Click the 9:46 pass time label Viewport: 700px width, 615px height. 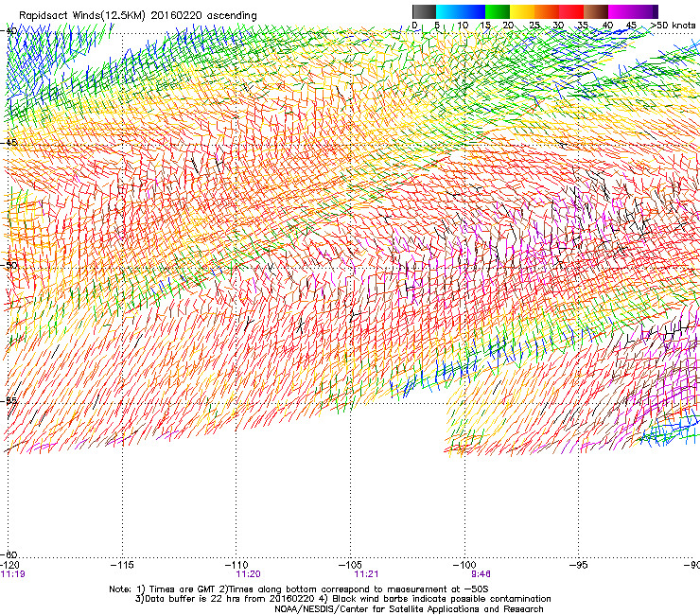pyautogui.click(x=481, y=574)
